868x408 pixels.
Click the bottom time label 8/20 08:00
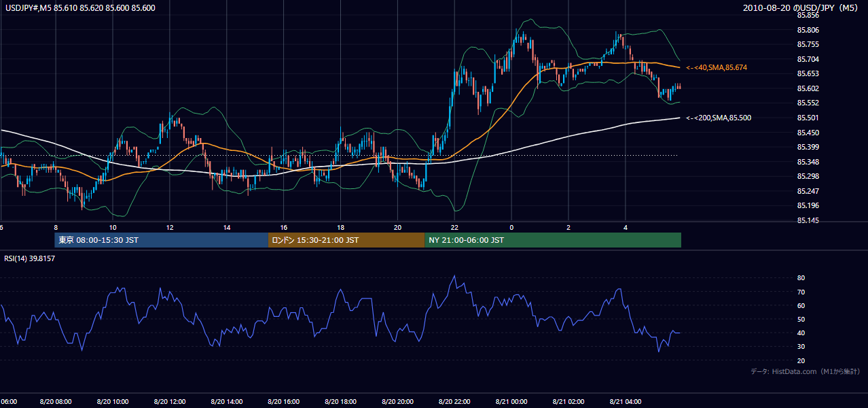56,402
